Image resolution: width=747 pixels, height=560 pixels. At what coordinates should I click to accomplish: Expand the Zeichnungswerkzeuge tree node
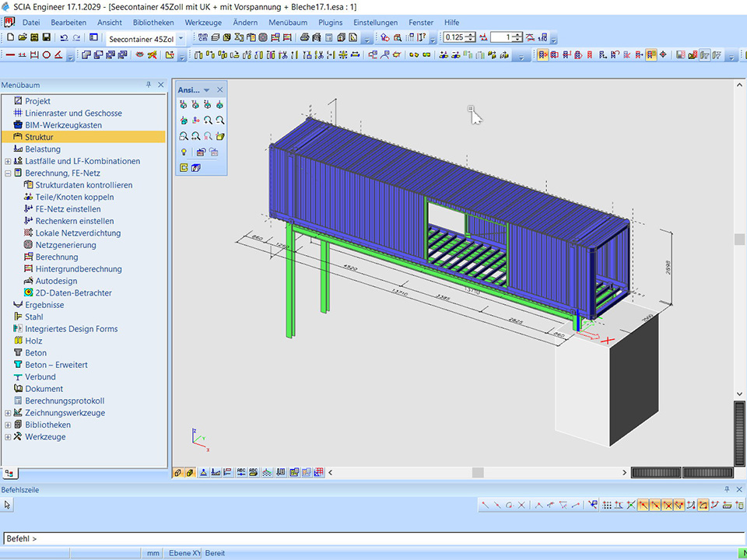(8, 413)
